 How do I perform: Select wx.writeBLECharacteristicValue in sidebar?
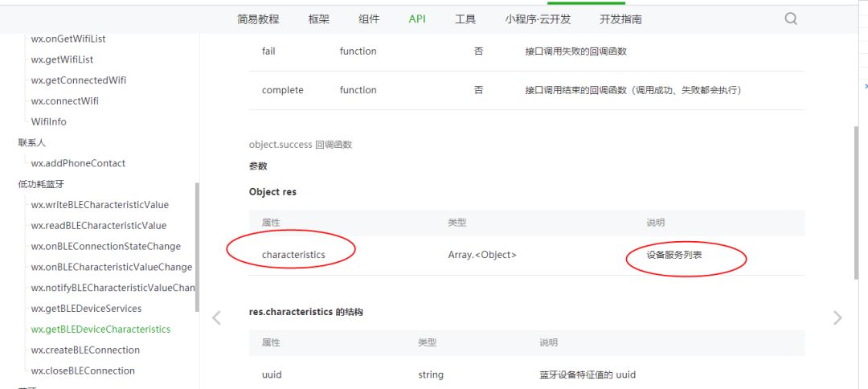coord(100,205)
